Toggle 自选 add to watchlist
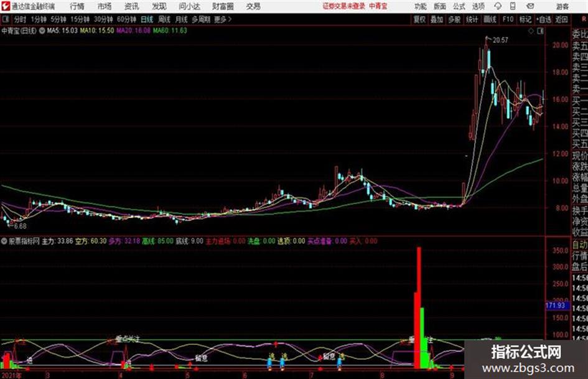 point(544,19)
